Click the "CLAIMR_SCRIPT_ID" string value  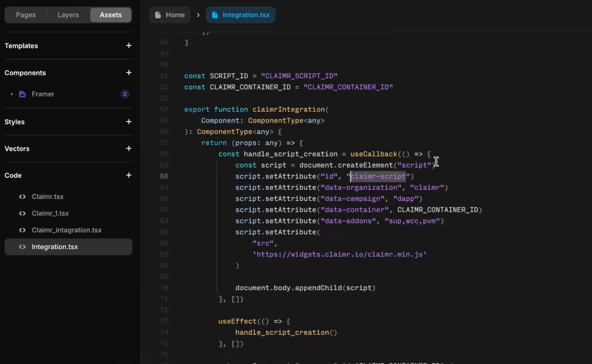pyautogui.click(x=299, y=76)
